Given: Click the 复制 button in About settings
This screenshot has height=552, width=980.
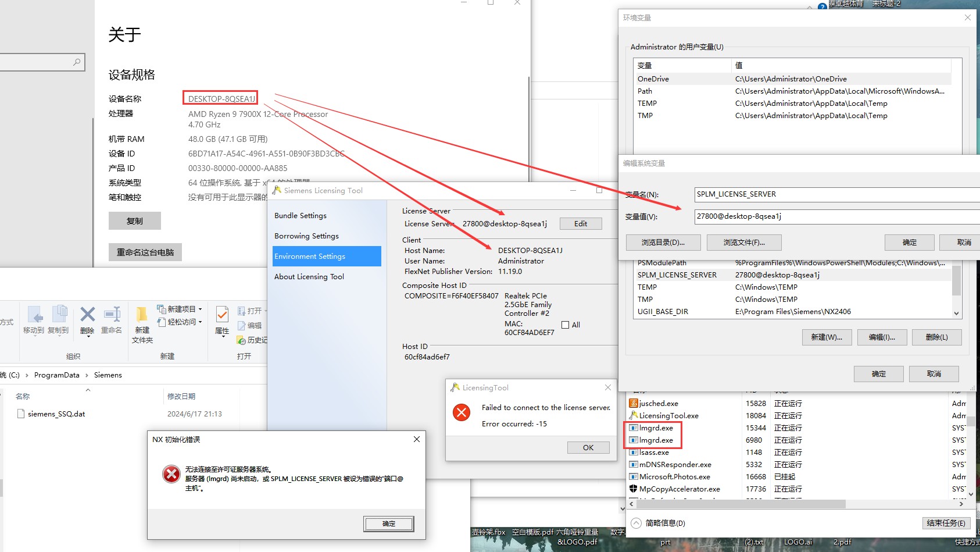Looking at the screenshot, I should [x=135, y=221].
